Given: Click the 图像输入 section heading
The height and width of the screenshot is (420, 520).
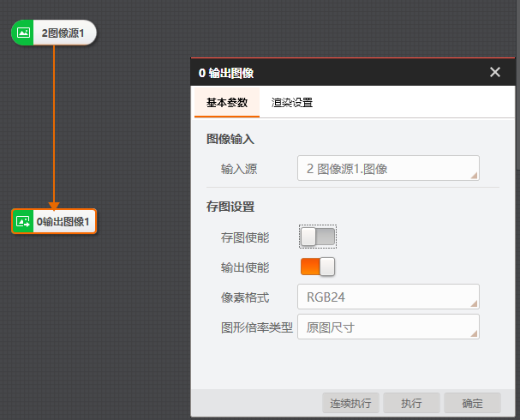Looking at the screenshot, I should coord(230,139).
